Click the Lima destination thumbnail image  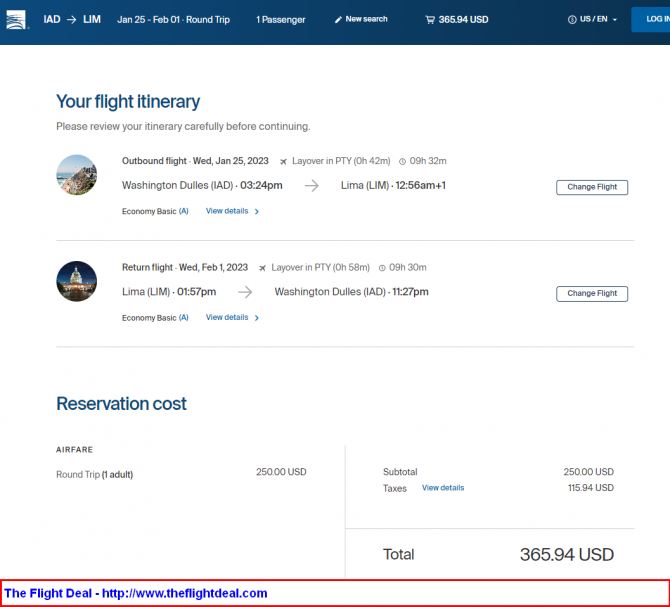(x=76, y=175)
